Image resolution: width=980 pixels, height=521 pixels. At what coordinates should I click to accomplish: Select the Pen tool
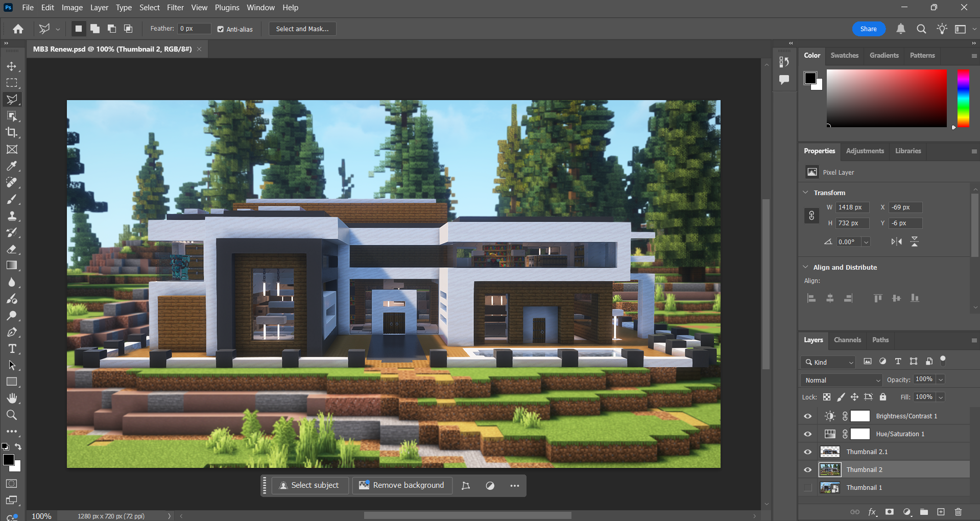coord(12,332)
